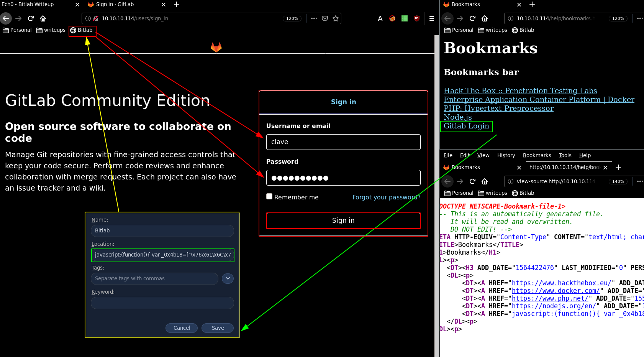Screen dimensions: 644x357
Task: Open new tab beside Sign in · GitLab tab
Action: [x=177, y=4]
